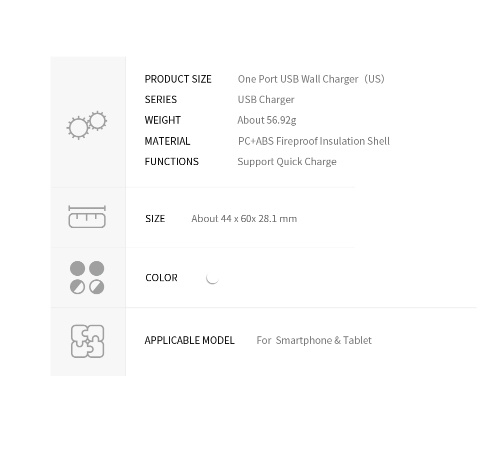Click "One Port USB Wall Charger (US)" text

(x=311, y=79)
